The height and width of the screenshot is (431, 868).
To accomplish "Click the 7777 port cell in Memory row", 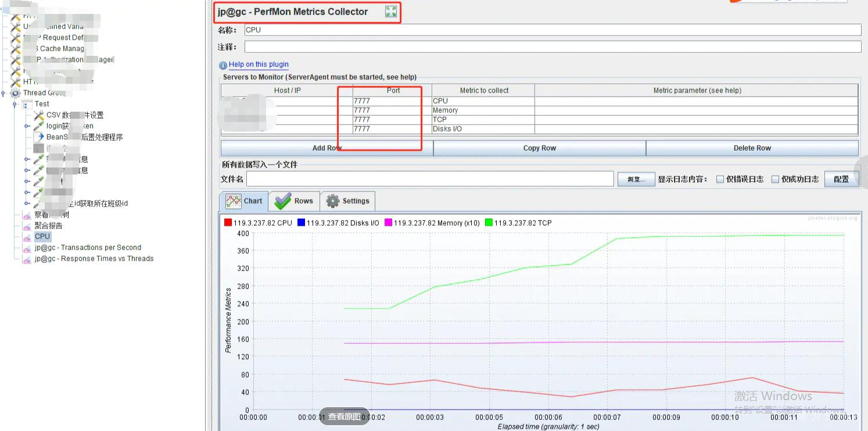I will coord(392,110).
